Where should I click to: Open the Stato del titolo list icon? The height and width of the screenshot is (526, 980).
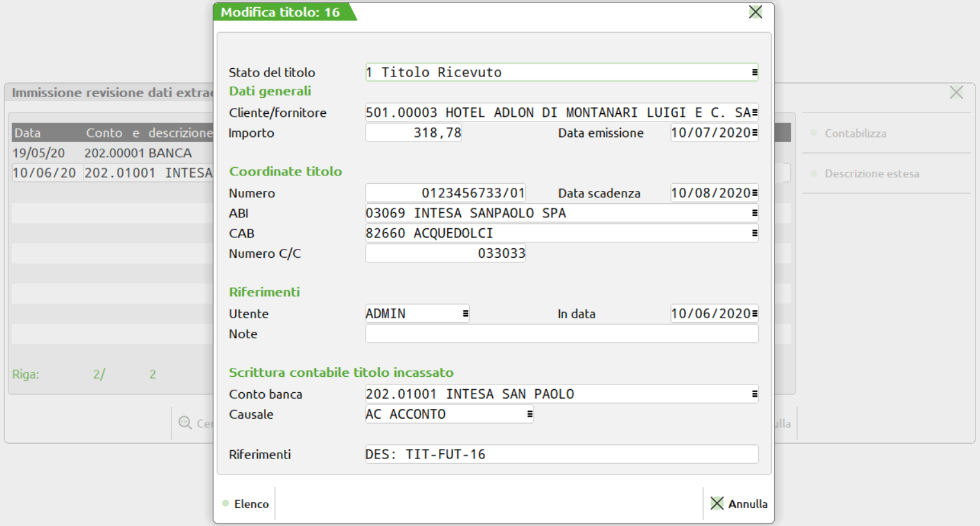tap(754, 73)
